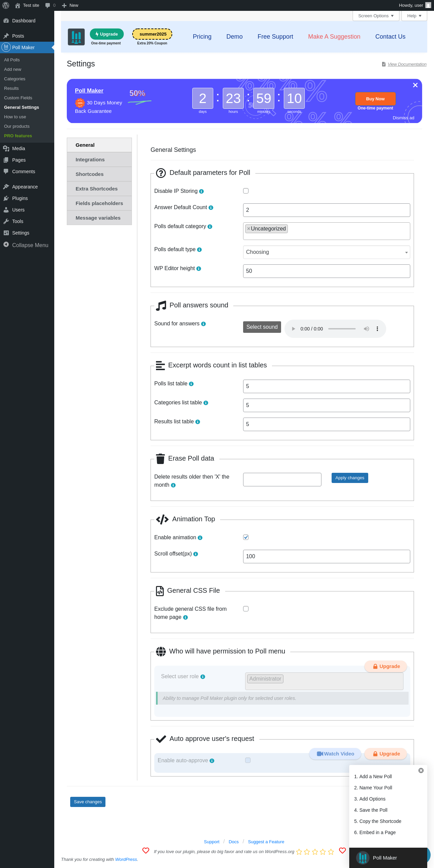Click info icon beside WP Editor height
Image resolution: width=434 pixels, height=868 pixels.
tap(199, 269)
